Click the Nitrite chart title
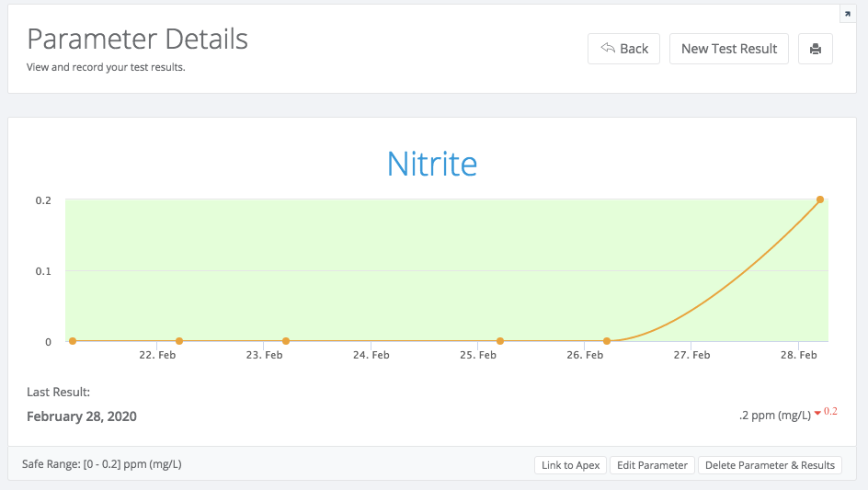This screenshot has height=490, width=868. [432, 164]
